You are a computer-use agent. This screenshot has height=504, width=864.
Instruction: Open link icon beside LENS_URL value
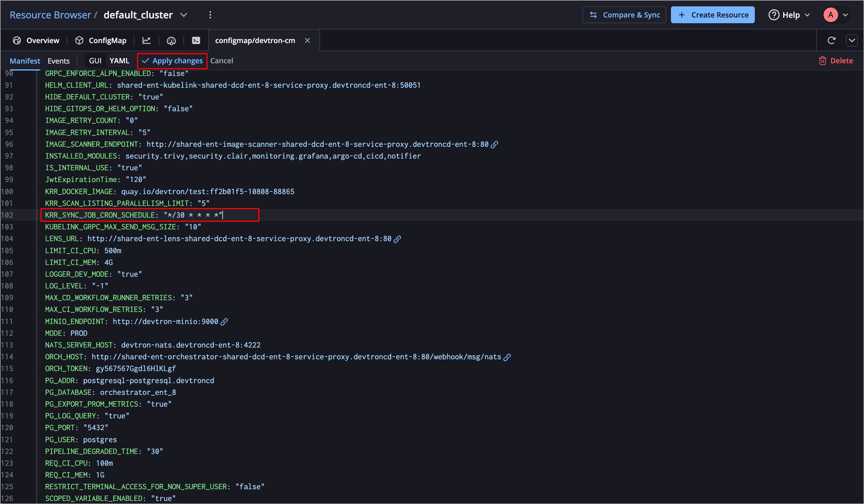(x=397, y=239)
